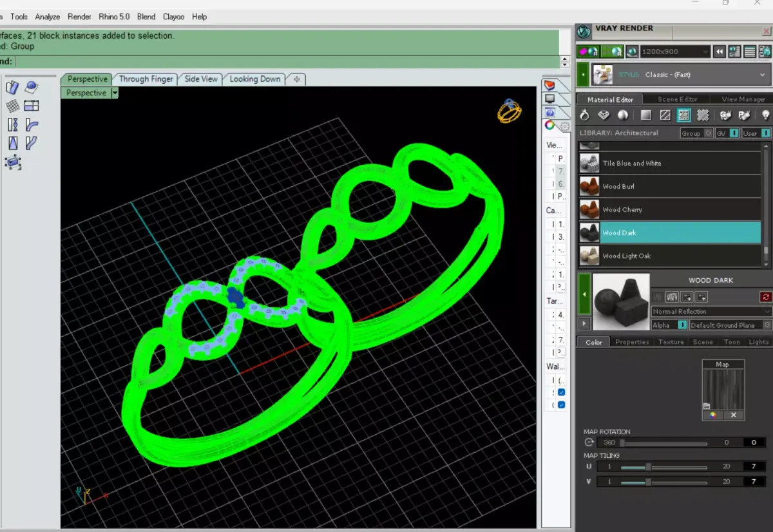The image size is (773, 532).
Task: Switch to Side View viewport tab
Action: pyautogui.click(x=201, y=79)
